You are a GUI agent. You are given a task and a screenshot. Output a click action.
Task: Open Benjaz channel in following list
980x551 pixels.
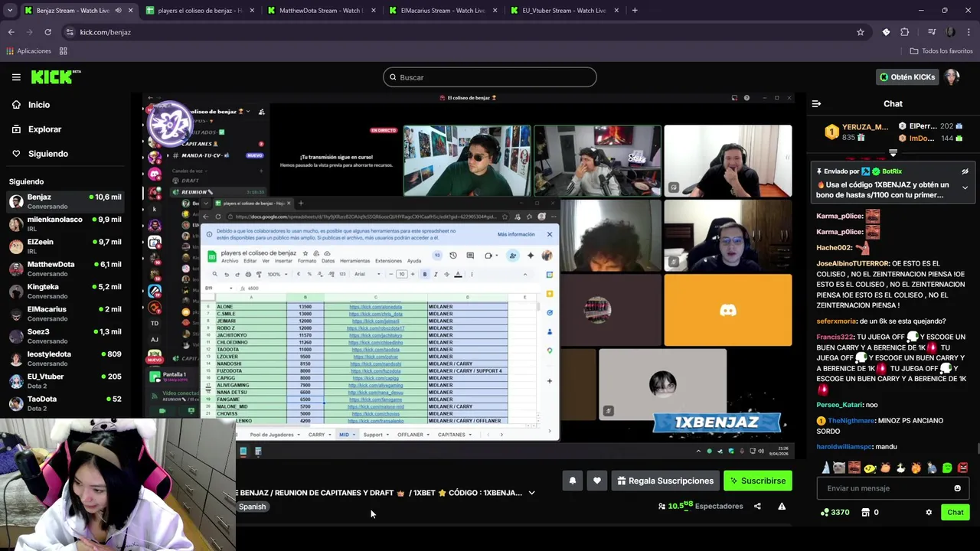(65, 201)
